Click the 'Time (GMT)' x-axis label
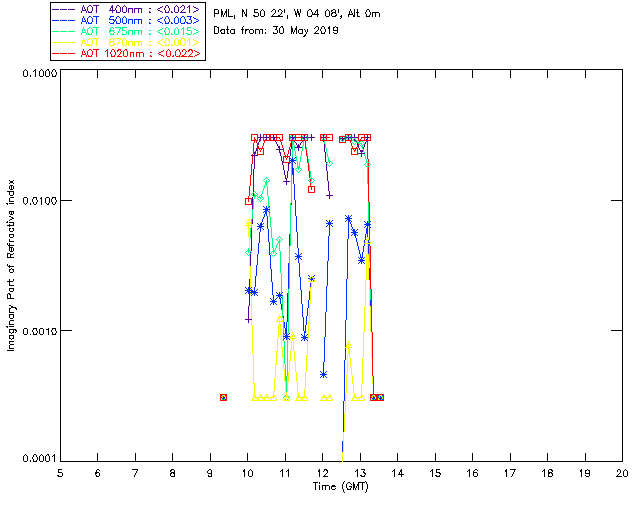The height and width of the screenshot is (512, 640). pos(340,485)
